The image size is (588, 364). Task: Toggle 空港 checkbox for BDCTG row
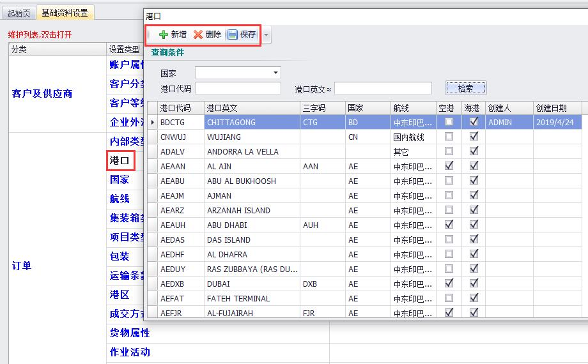(449, 122)
